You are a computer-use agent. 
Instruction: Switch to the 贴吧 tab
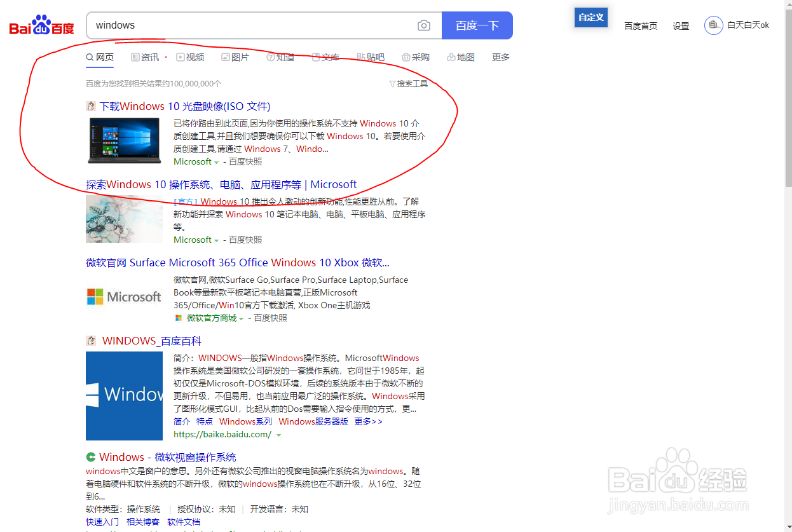tap(371, 57)
